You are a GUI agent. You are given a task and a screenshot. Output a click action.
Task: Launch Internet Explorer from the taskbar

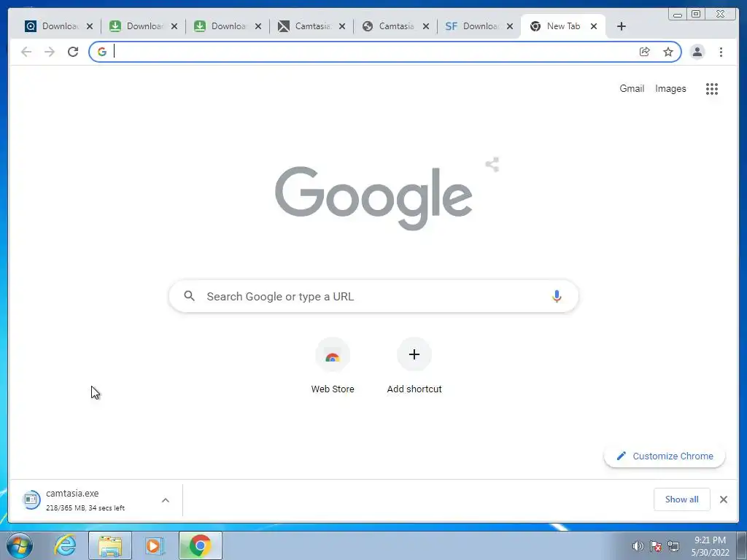(65, 545)
